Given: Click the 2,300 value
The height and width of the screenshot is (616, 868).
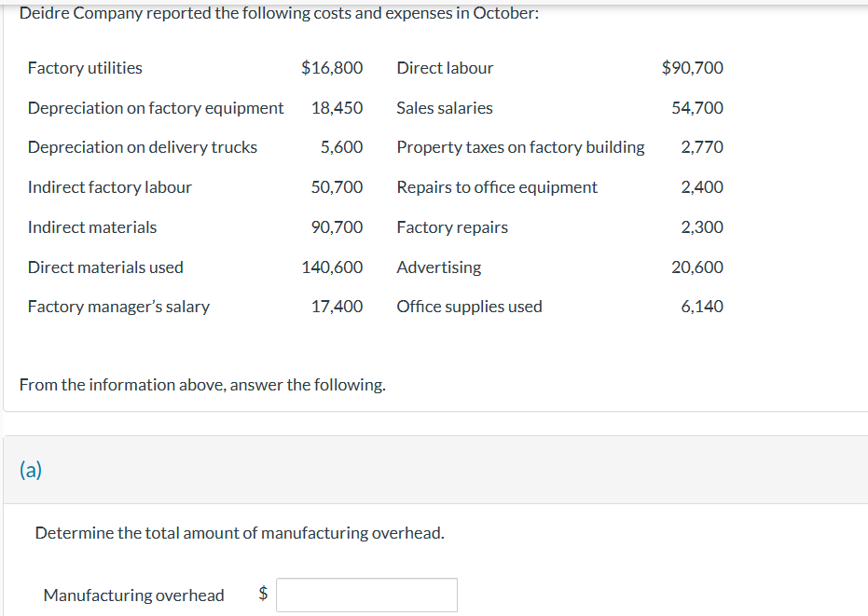Looking at the screenshot, I should coord(702,226).
